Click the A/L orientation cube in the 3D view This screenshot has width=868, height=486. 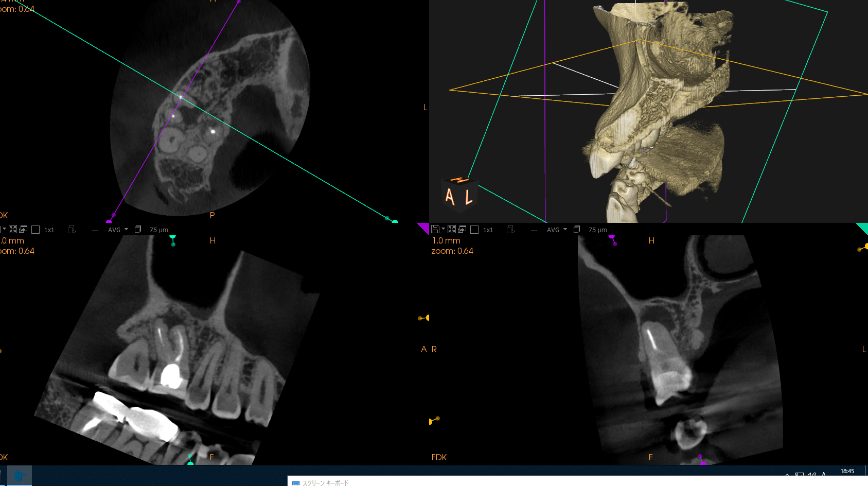(459, 194)
